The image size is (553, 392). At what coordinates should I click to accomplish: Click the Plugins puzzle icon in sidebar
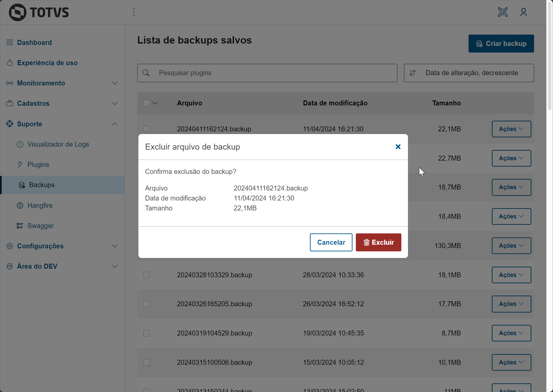pos(20,165)
